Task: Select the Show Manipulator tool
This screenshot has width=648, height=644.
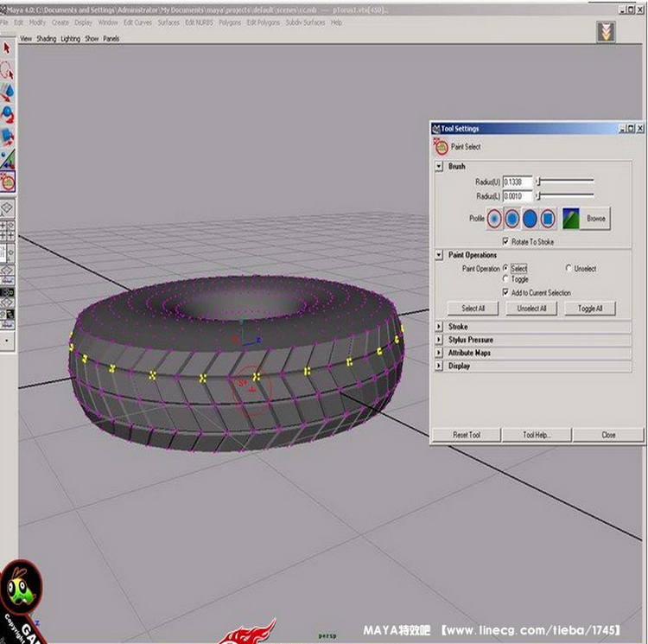Action: click(x=7, y=159)
